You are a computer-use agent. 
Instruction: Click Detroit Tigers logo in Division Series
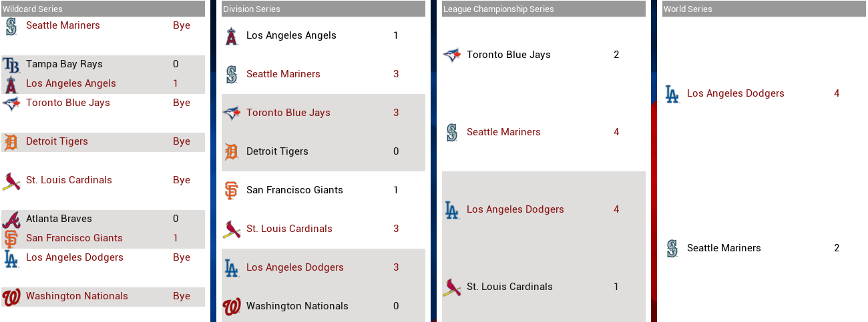pyautogui.click(x=231, y=152)
